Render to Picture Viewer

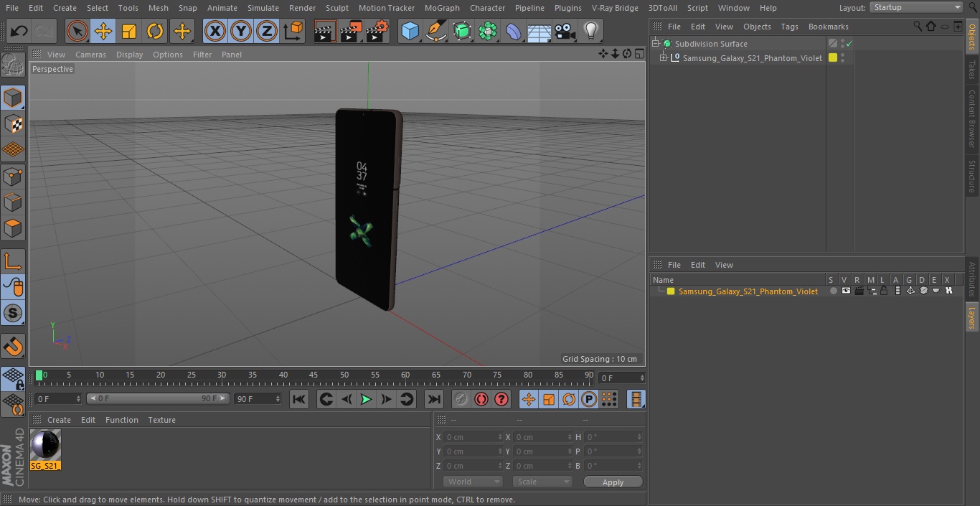pos(351,31)
